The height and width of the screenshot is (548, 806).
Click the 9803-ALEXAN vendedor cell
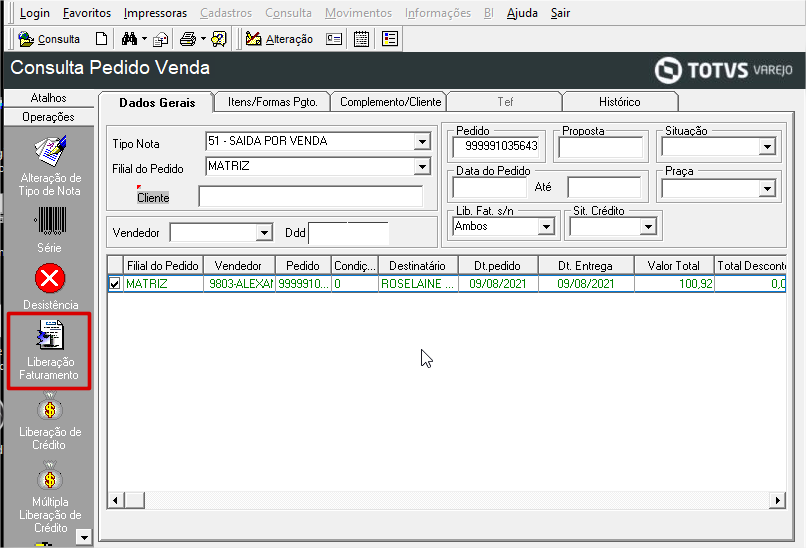tap(240, 284)
